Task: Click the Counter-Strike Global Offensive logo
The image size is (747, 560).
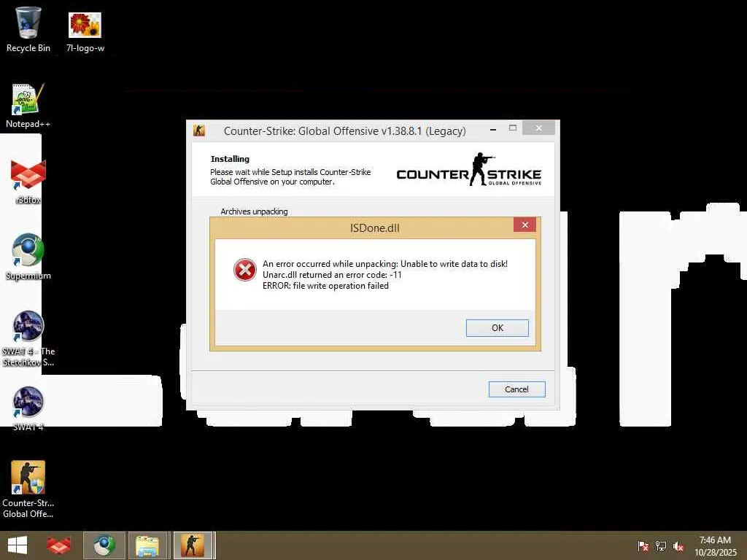Action: point(469,169)
